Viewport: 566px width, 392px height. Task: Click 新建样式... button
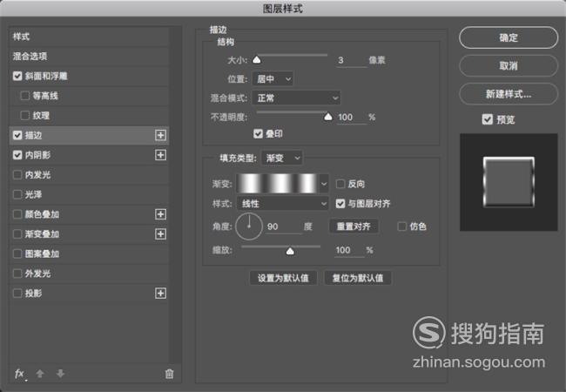[509, 94]
